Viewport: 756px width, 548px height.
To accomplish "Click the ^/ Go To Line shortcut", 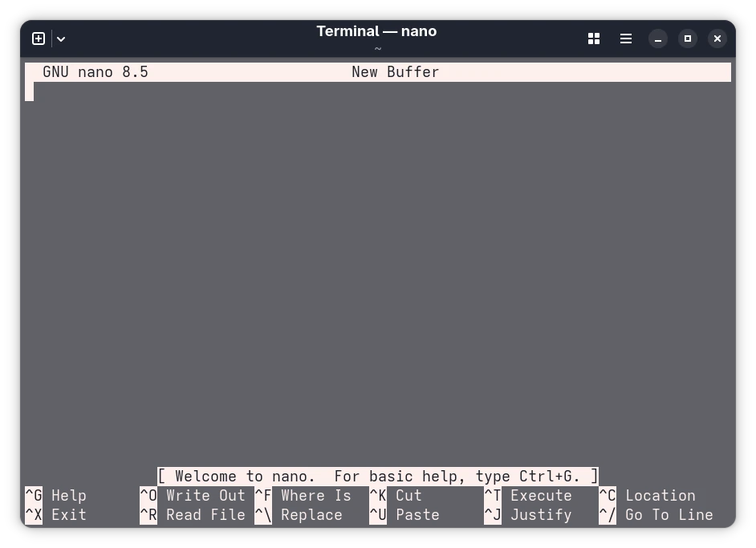I will click(656, 515).
